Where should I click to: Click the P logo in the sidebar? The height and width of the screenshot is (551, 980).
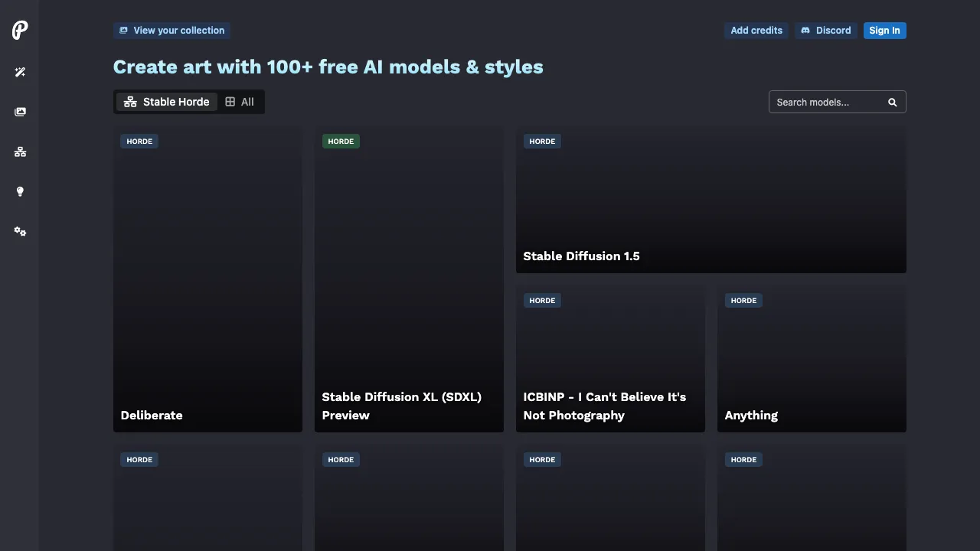[20, 31]
